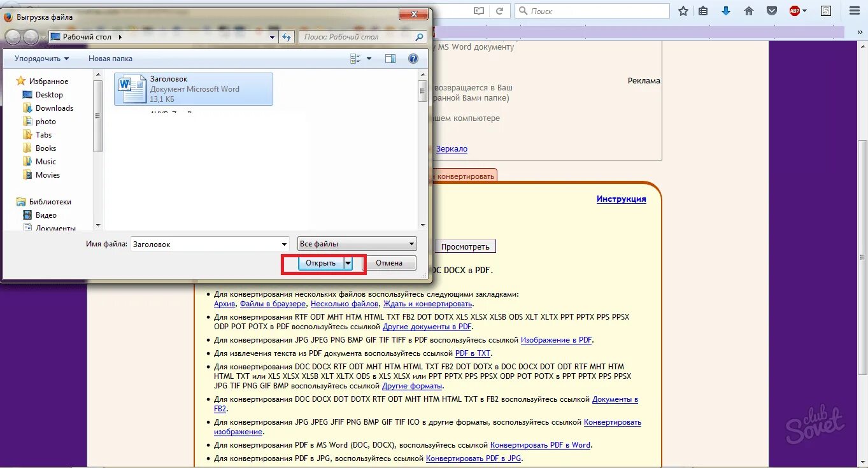The width and height of the screenshot is (868, 468).
Task: Follow the Изображение в PDF link
Action: coord(557,340)
